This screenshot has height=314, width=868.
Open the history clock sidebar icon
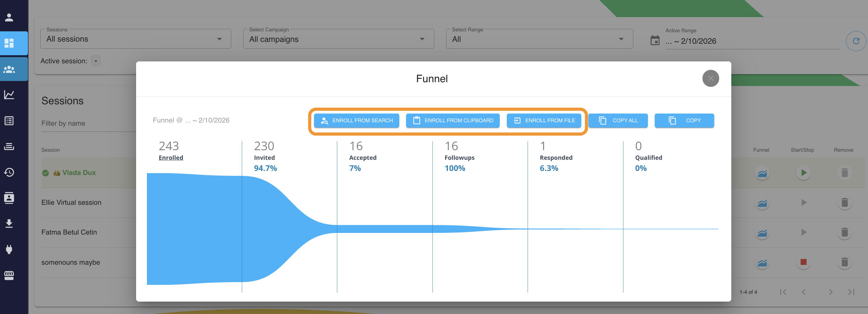(9, 172)
